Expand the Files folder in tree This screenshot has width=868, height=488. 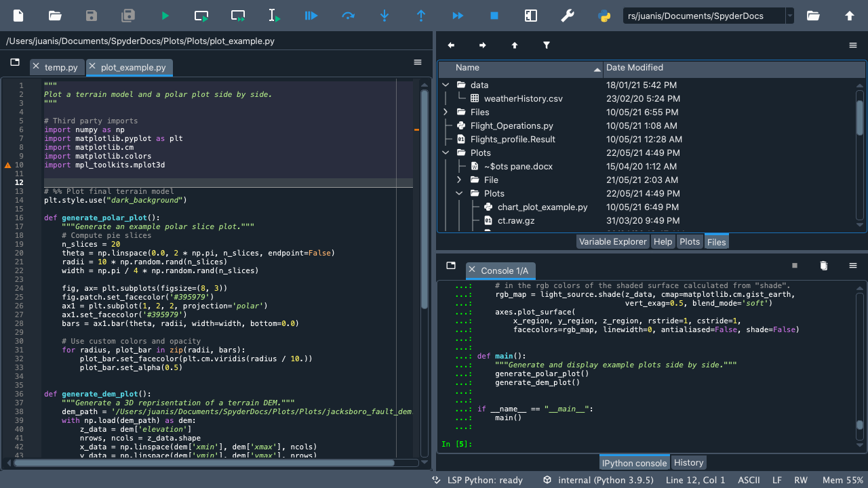pyautogui.click(x=446, y=112)
